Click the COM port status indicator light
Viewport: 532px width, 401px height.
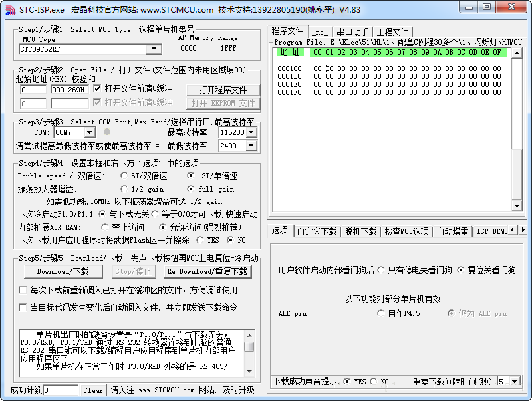coord(106,132)
